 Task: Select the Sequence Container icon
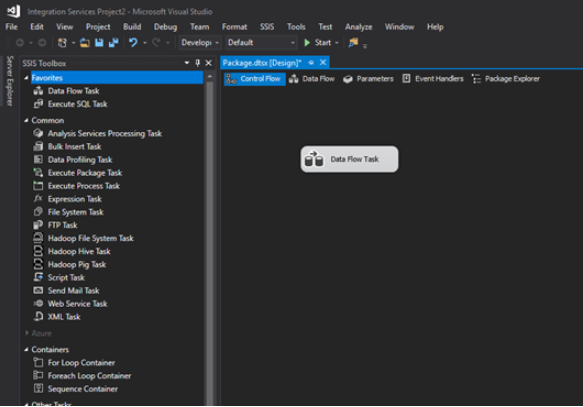(38, 388)
